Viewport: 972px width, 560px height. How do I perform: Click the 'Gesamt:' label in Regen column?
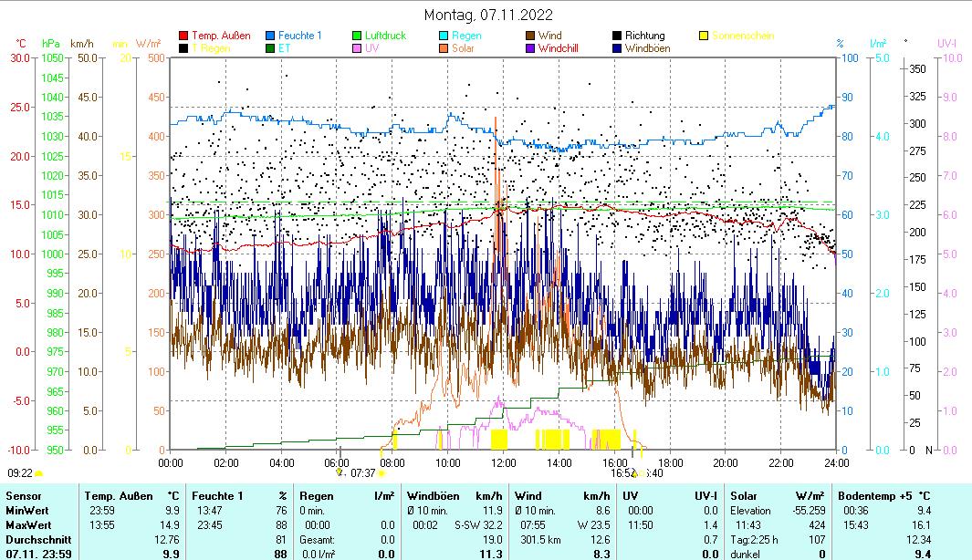coord(317,540)
